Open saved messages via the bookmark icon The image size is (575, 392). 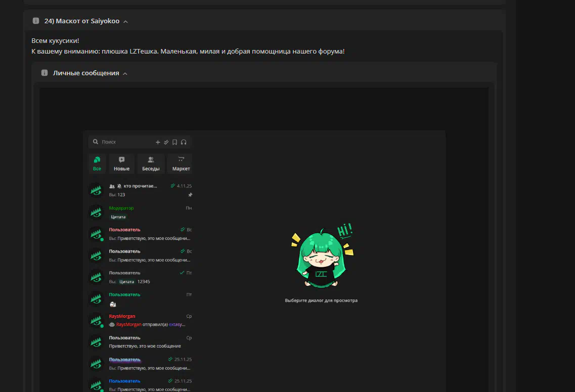pos(174,142)
